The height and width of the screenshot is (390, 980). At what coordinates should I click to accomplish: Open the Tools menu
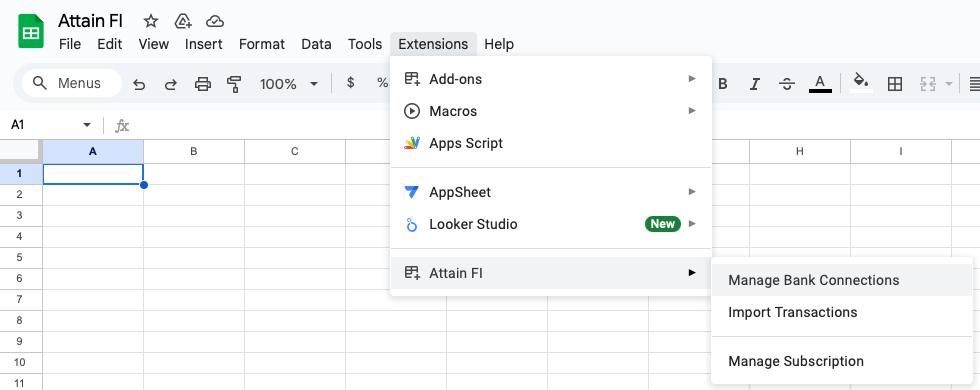click(x=365, y=44)
